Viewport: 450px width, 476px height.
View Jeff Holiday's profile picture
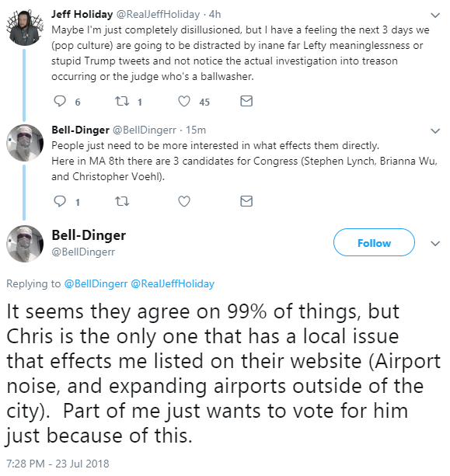coord(25,28)
